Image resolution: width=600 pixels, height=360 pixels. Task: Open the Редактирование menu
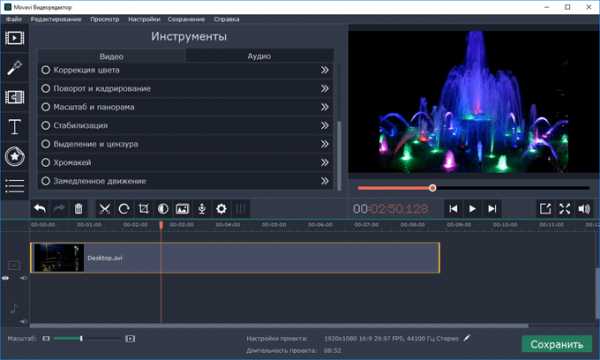click(56, 19)
